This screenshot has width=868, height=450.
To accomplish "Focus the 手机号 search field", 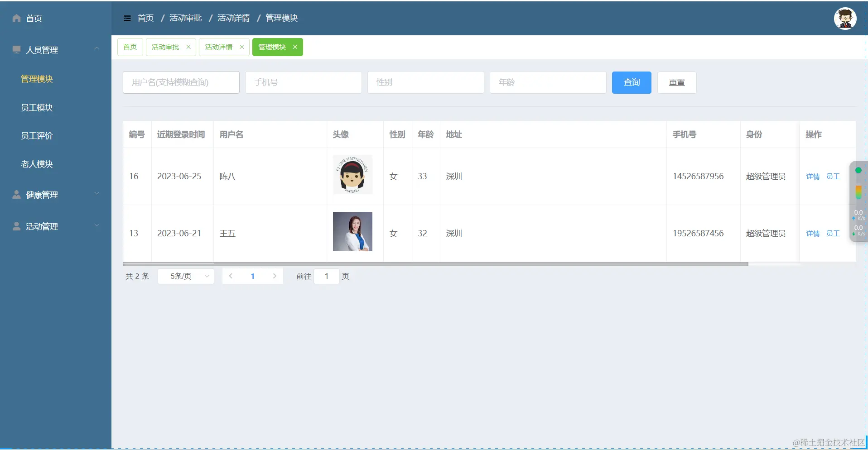I will pyautogui.click(x=304, y=82).
